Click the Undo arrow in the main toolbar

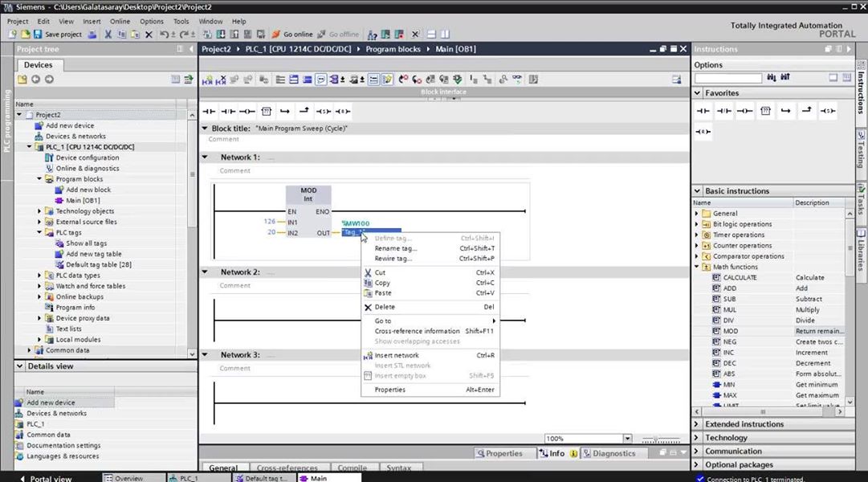point(164,35)
